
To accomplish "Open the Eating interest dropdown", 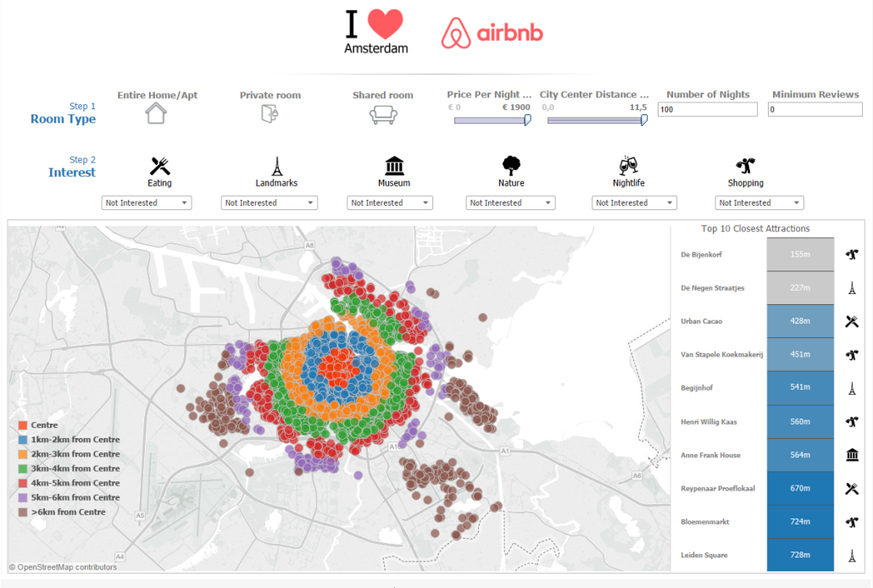I will tap(147, 202).
